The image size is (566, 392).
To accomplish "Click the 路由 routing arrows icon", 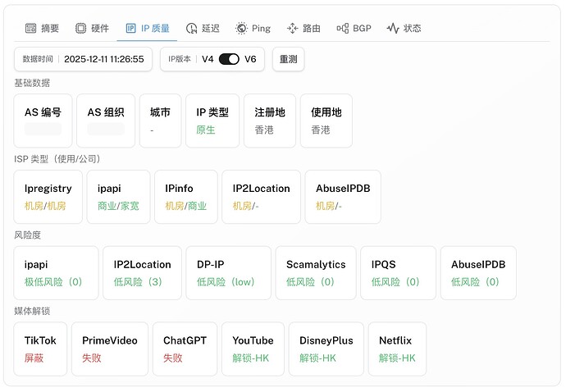I will [x=292, y=28].
